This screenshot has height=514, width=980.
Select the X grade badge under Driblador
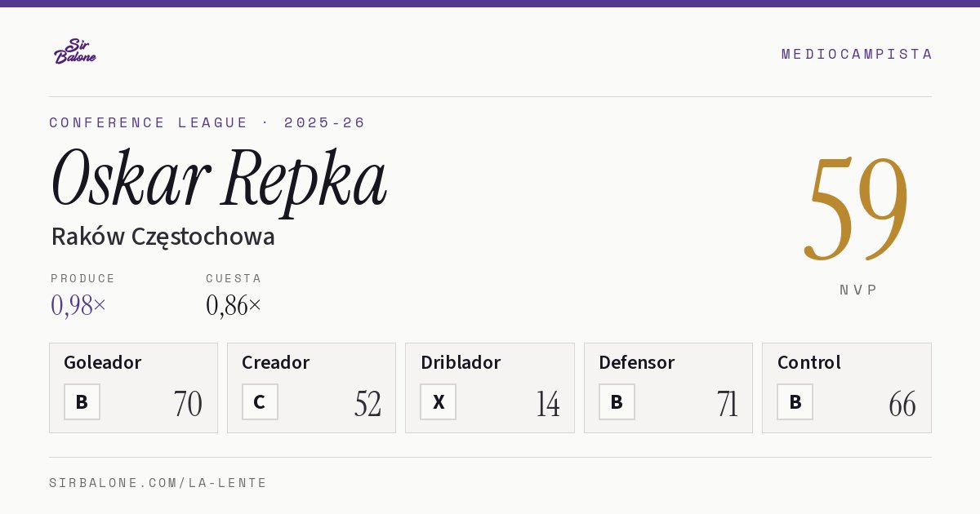(x=439, y=402)
